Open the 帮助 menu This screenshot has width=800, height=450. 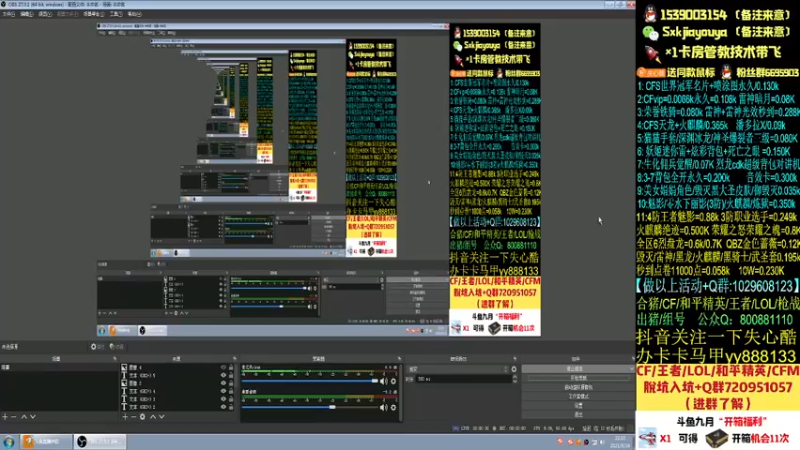134,14
